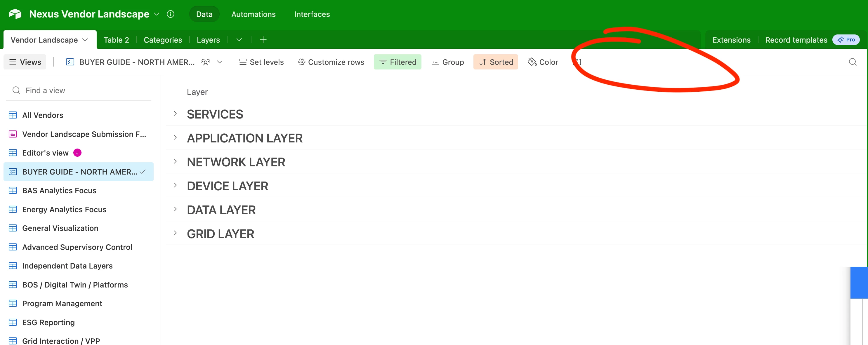Click the base info circle icon

coord(171,14)
